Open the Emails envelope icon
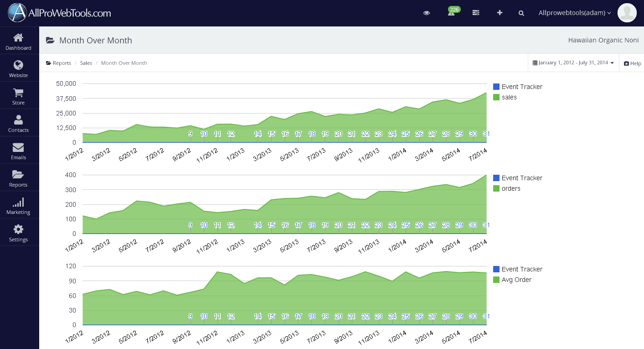Screen dimensions: 644x349 click(18, 147)
